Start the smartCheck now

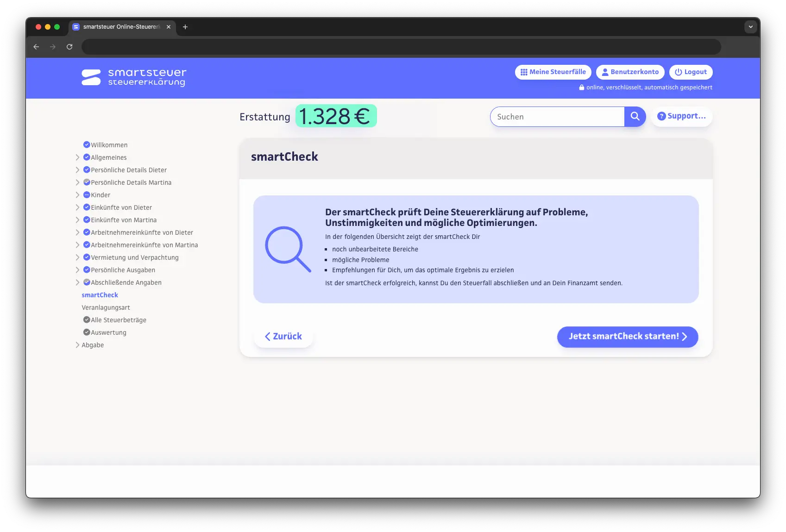click(x=627, y=337)
